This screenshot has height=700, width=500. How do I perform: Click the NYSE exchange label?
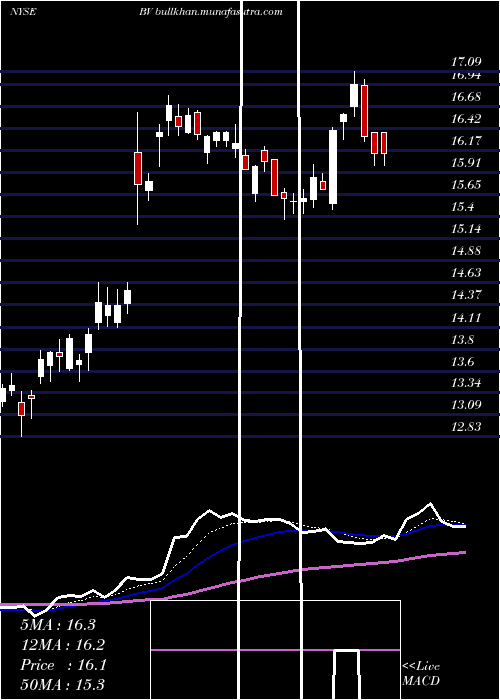pos(23,12)
